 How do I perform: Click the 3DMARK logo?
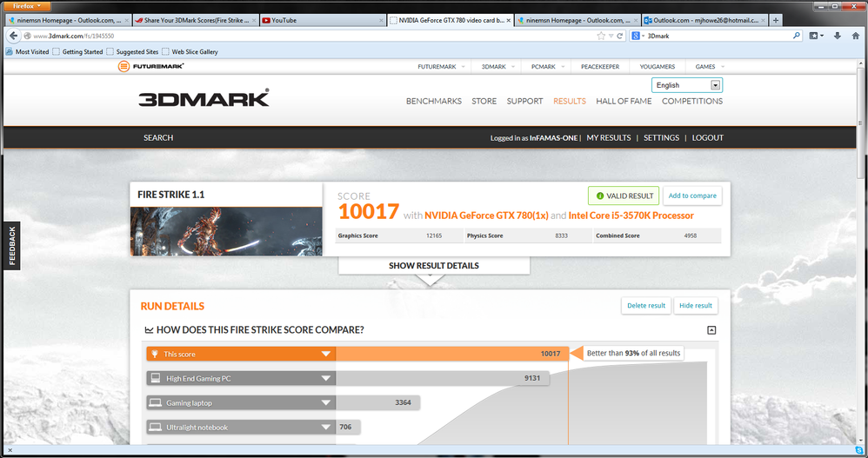[x=204, y=98]
